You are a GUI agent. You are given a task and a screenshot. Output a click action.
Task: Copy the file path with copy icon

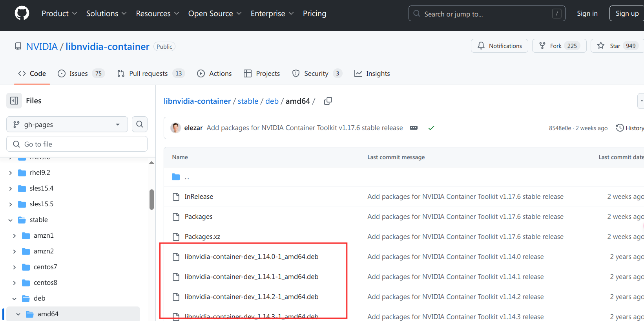click(328, 101)
